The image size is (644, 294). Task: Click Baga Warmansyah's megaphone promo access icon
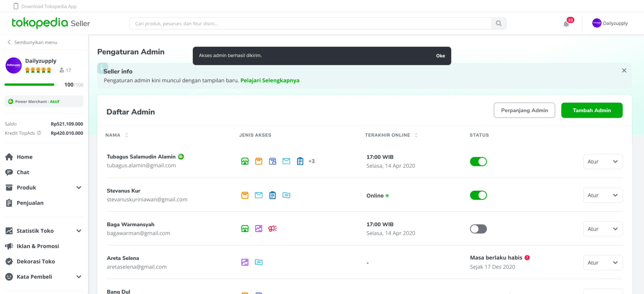click(x=272, y=228)
